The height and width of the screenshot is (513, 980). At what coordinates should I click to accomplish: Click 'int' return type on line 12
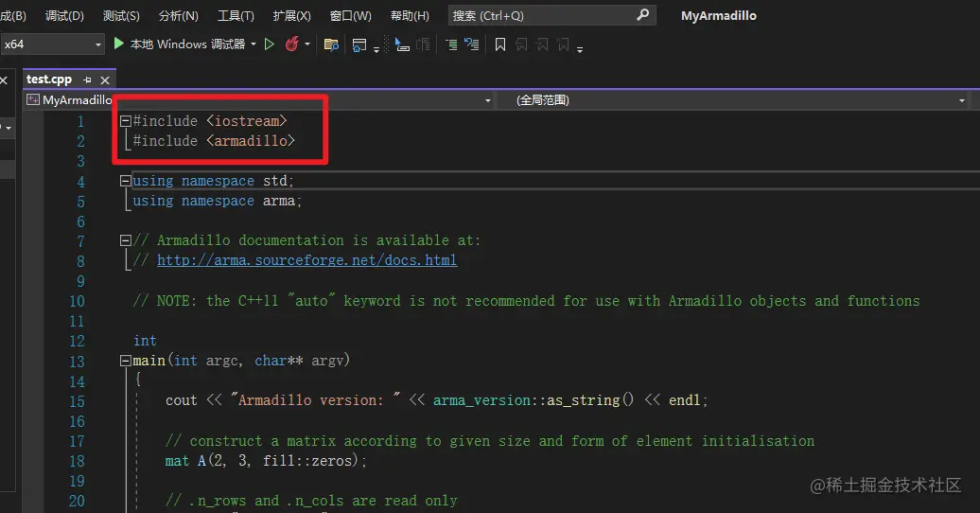pyautogui.click(x=145, y=341)
